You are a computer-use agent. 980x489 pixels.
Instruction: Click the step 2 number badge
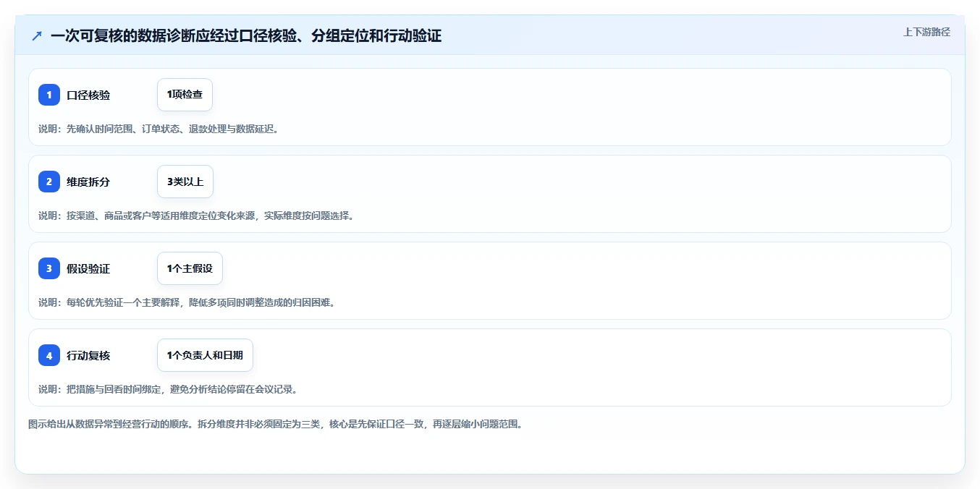pos(49,182)
